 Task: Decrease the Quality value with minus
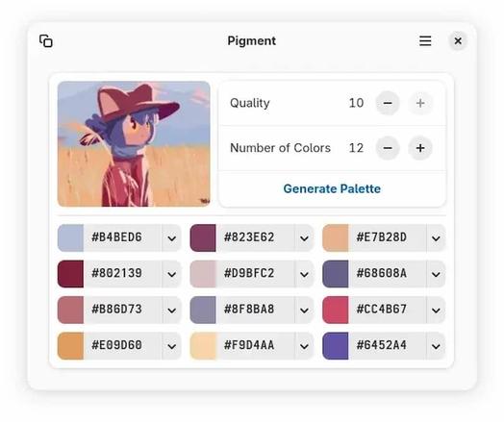(388, 103)
